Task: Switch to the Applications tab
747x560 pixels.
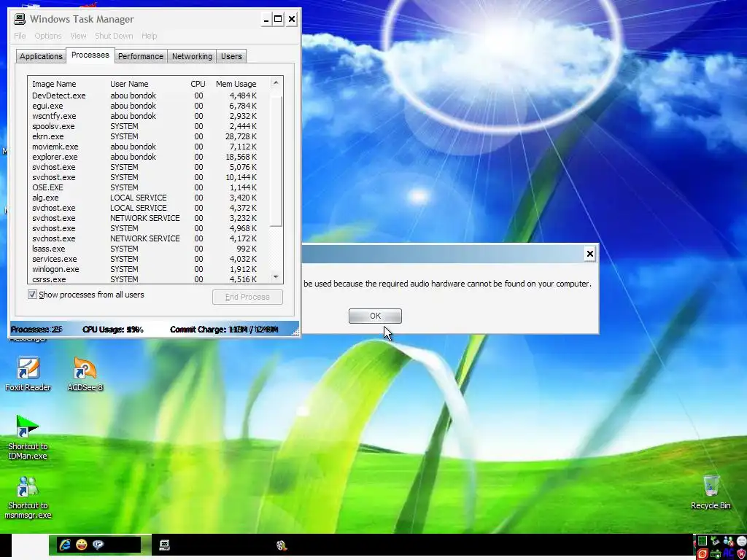Action: click(41, 56)
